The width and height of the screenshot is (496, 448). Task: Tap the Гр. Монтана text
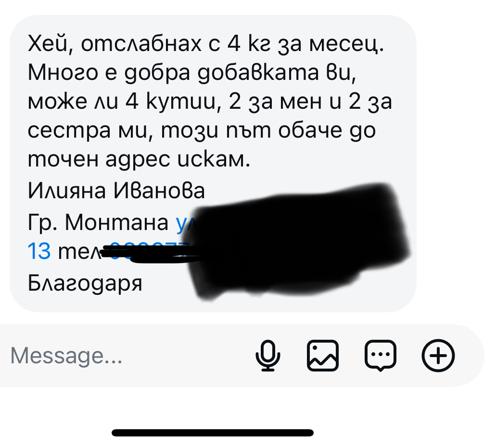pyautogui.click(x=98, y=222)
